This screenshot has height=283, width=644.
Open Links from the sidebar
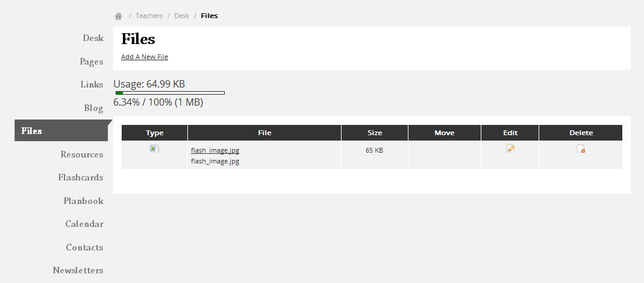[92, 84]
